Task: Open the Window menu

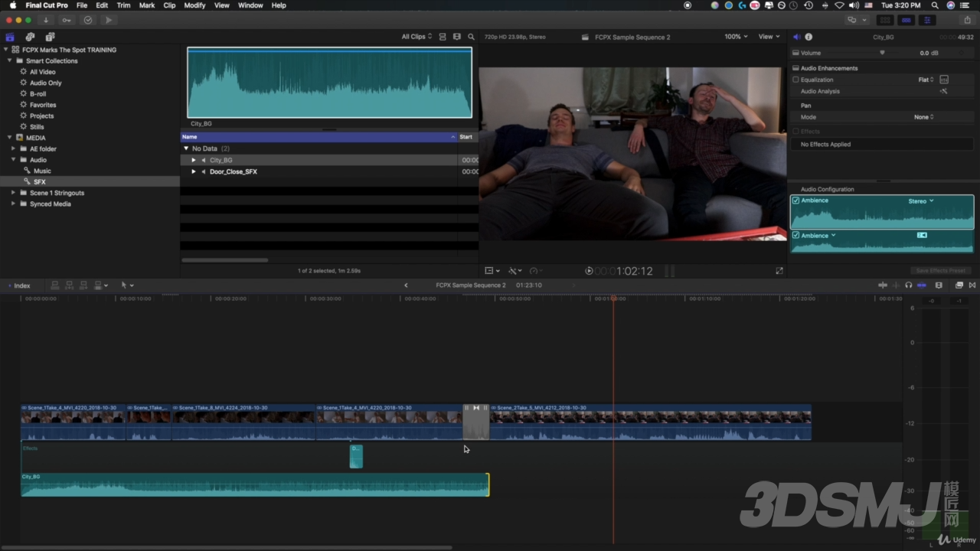Action: 250,5
